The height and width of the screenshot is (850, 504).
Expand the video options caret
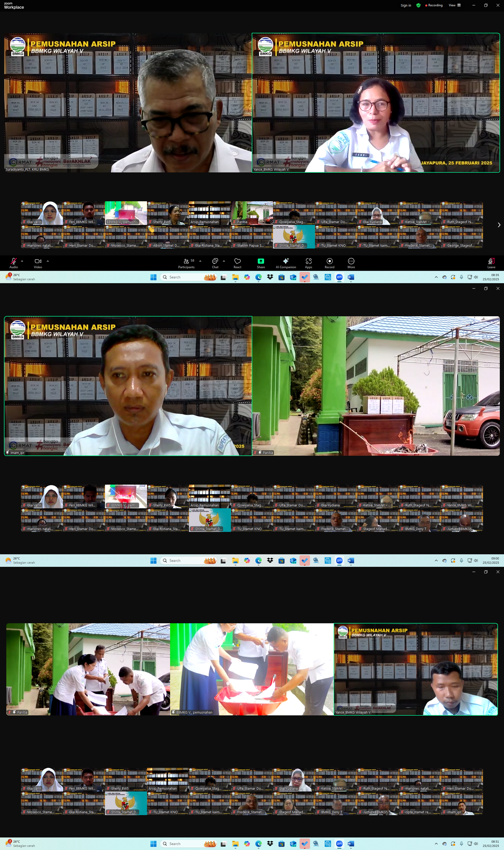tap(48, 261)
